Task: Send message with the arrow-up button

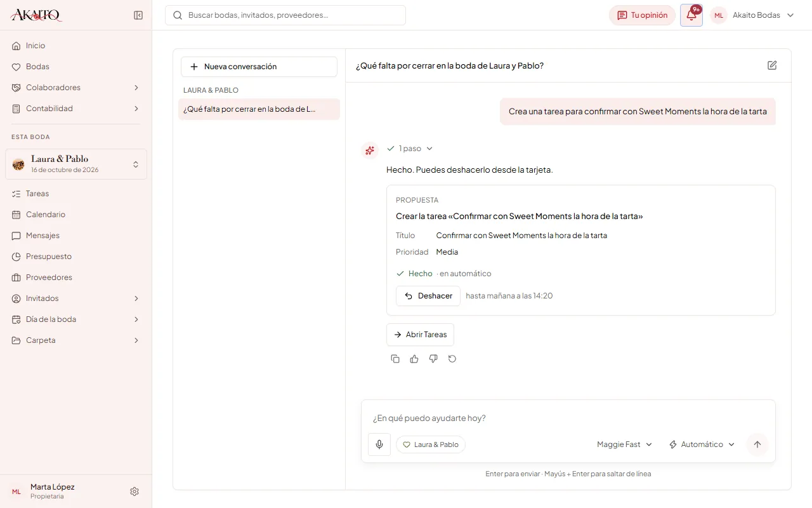Action: coord(757,444)
